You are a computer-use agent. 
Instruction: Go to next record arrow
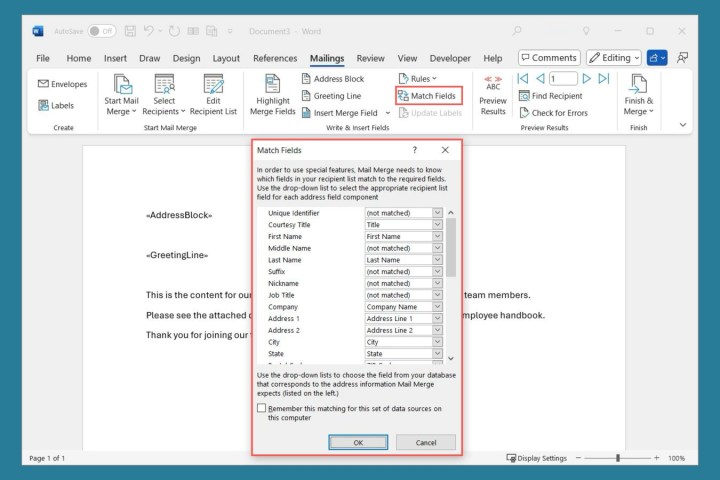click(x=587, y=78)
